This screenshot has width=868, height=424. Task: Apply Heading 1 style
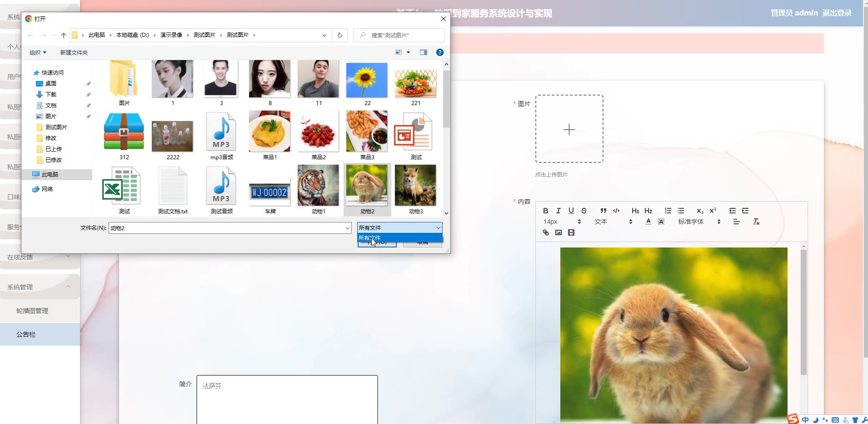635,211
